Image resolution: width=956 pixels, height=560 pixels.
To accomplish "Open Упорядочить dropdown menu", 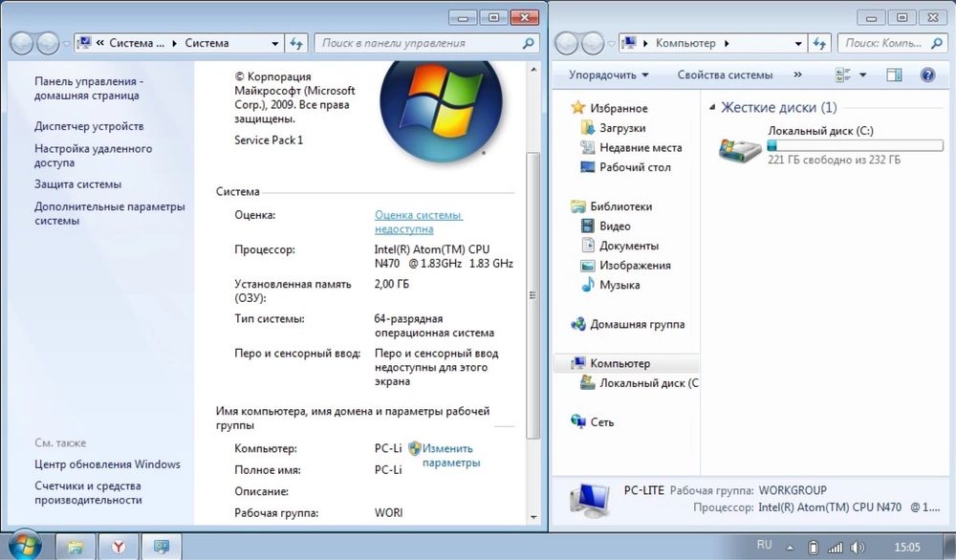I will [608, 75].
